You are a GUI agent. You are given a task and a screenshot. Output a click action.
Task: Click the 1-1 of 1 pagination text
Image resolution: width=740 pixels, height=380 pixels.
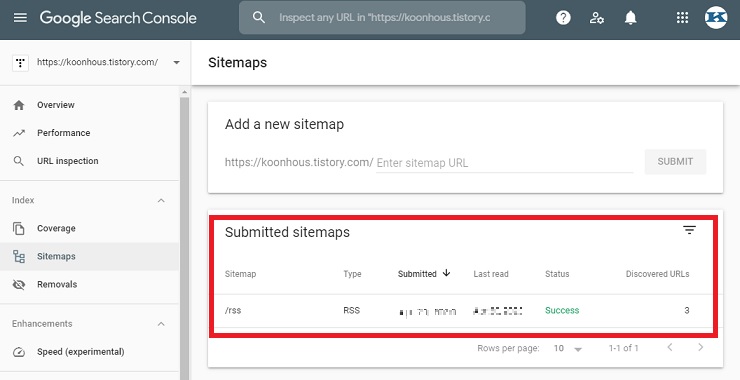(623, 348)
